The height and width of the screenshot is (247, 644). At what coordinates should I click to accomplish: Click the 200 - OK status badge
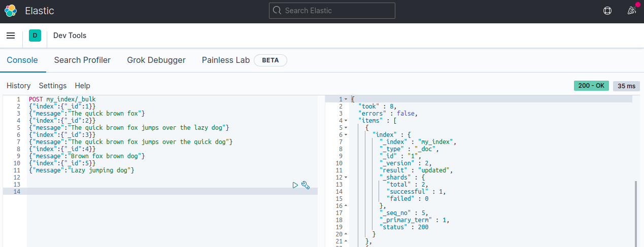(591, 86)
